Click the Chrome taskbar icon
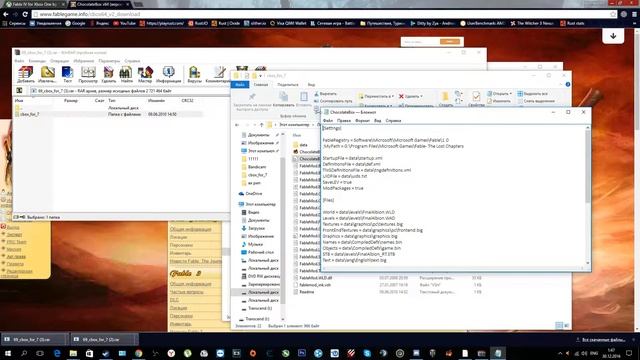This screenshot has width=640, height=360. [138, 353]
